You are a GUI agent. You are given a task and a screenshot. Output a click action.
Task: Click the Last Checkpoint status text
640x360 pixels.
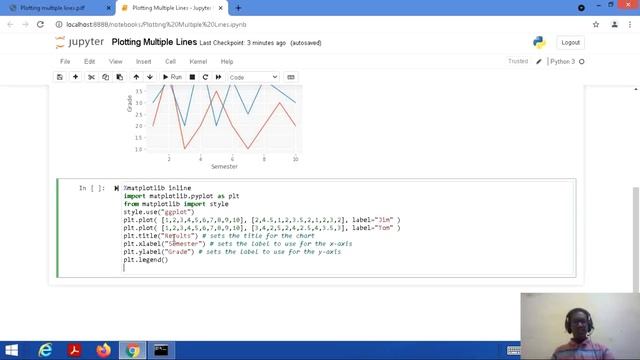click(x=242, y=43)
